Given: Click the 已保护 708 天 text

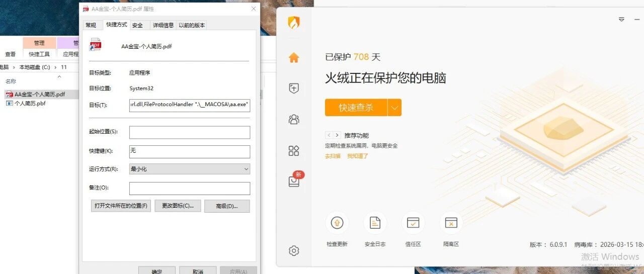Looking at the screenshot, I should pos(353,57).
